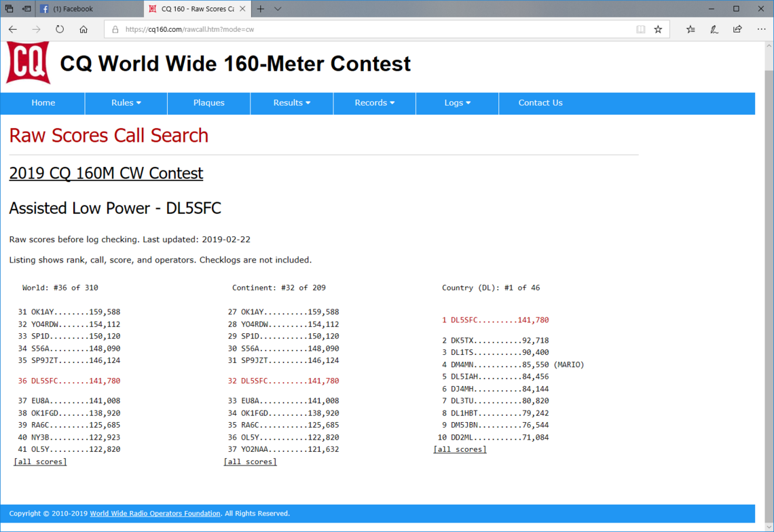The width and height of the screenshot is (774, 532).
Task: Select World row 36 DL5SFC 141,780
Action: pyautogui.click(x=69, y=381)
